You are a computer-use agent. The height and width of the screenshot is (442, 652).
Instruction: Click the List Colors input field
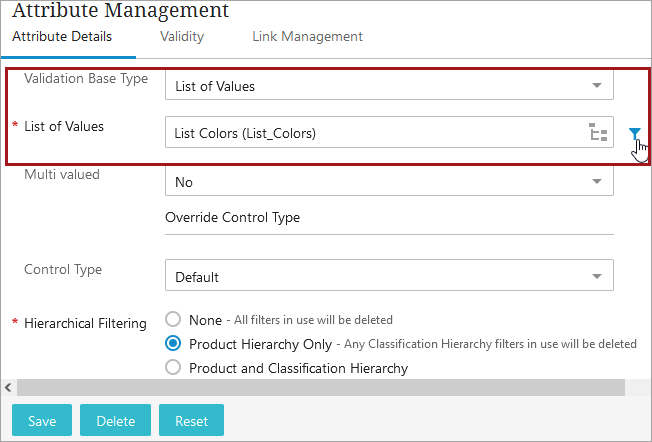click(x=389, y=132)
